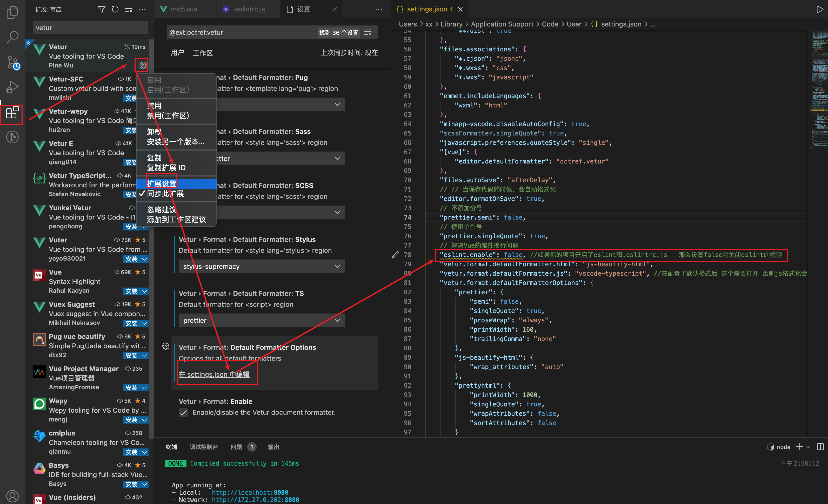Choose 禁用 in the context menu
The width and height of the screenshot is (828, 504).
(176, 106)
